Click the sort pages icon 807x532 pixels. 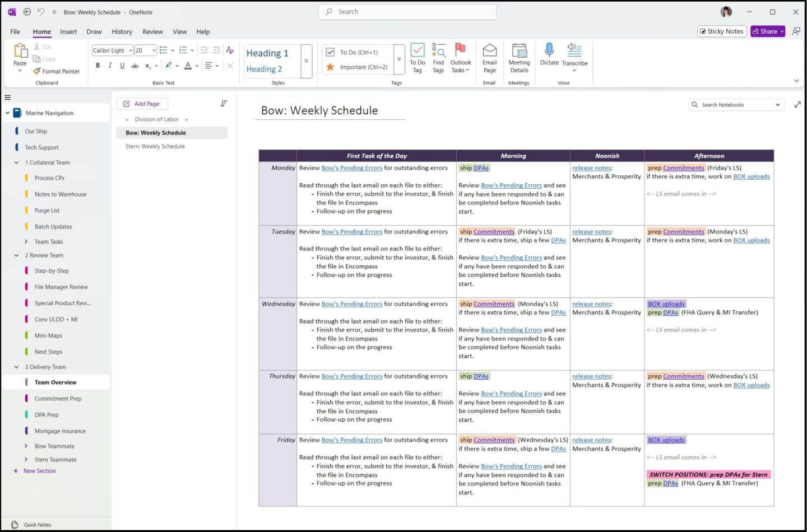tap(224, 104)
